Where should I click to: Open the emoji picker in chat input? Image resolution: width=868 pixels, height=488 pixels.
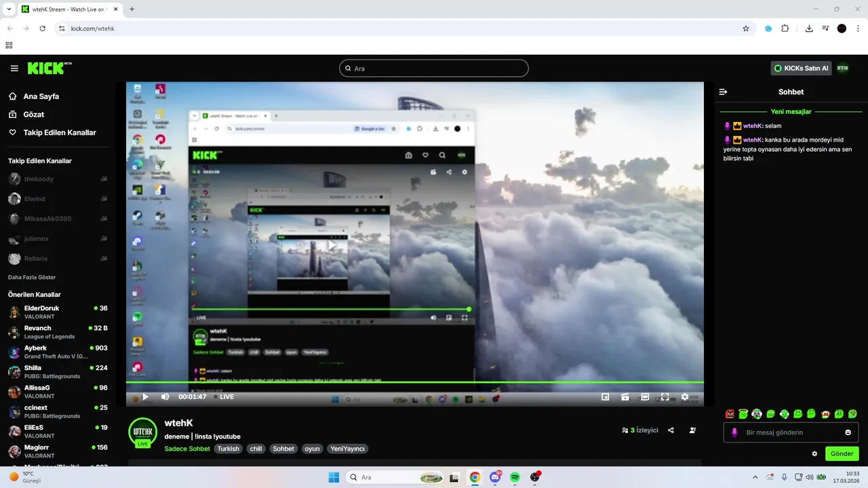tap(848, 432)
